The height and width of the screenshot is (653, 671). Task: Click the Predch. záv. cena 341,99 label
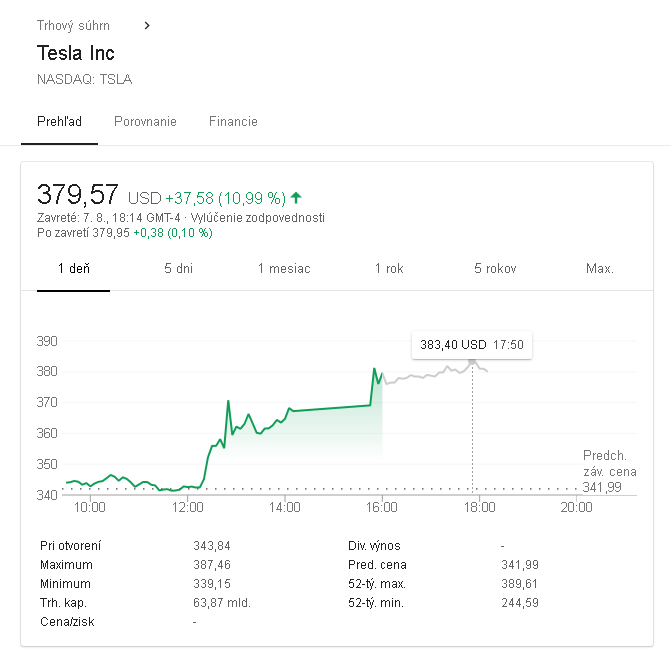(x=609, y=471)
